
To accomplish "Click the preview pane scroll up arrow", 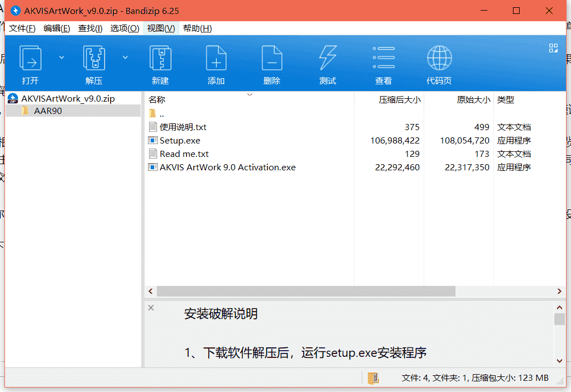I will [x=559, y=308].
